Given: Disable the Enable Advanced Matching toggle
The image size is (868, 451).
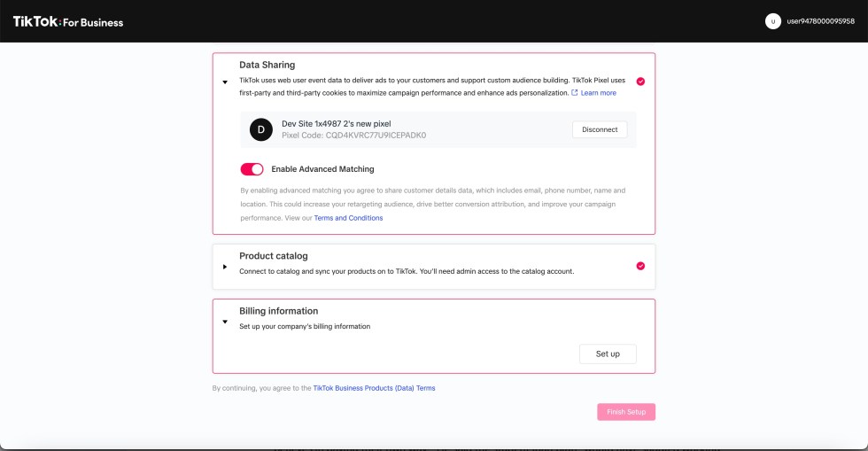Looking at the screenshot, I should [252, 169].
